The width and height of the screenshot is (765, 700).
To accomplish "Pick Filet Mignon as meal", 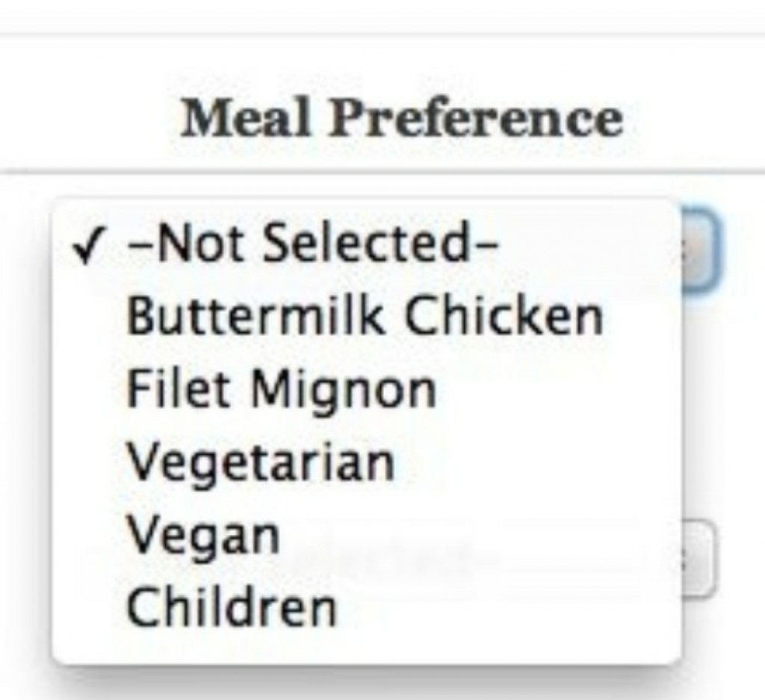I will [x=281, y=390].
